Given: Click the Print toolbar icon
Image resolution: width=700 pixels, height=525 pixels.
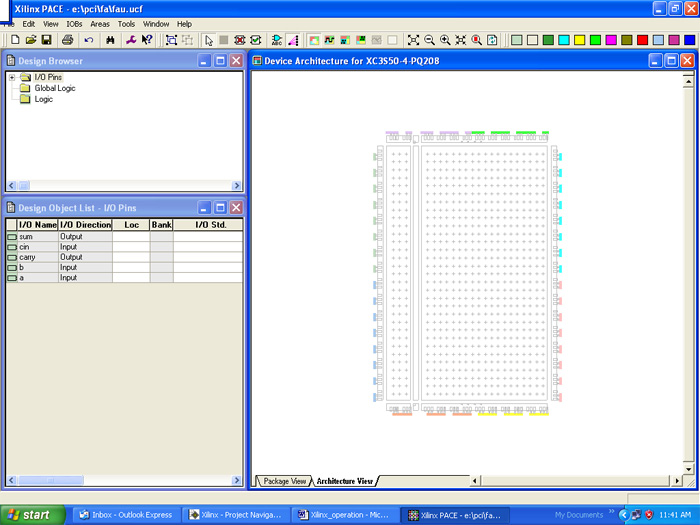Looking at the screenshot, I should pyautogui.click(x=67, y=40).
